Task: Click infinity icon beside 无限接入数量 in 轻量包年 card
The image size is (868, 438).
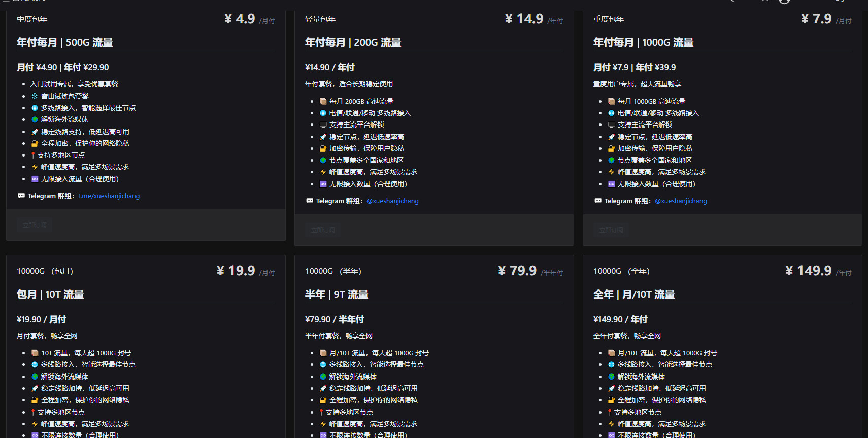Action: tap(323, 184)
